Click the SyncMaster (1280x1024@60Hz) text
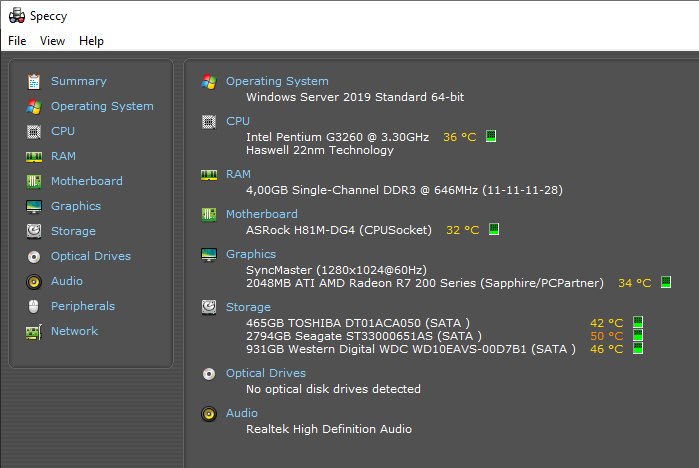This screenshot has width=699, height=468. pyautogui.click(x=337, y=270)
